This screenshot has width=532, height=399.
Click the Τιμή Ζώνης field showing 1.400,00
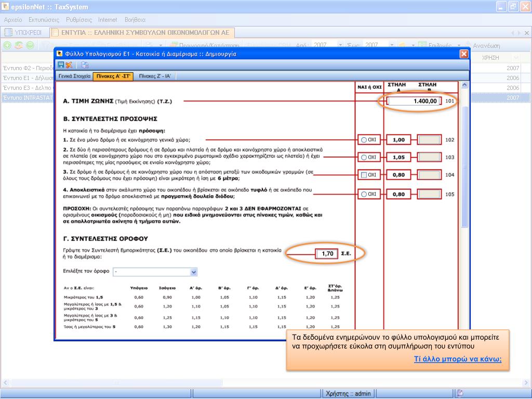[x=414, y=101]
